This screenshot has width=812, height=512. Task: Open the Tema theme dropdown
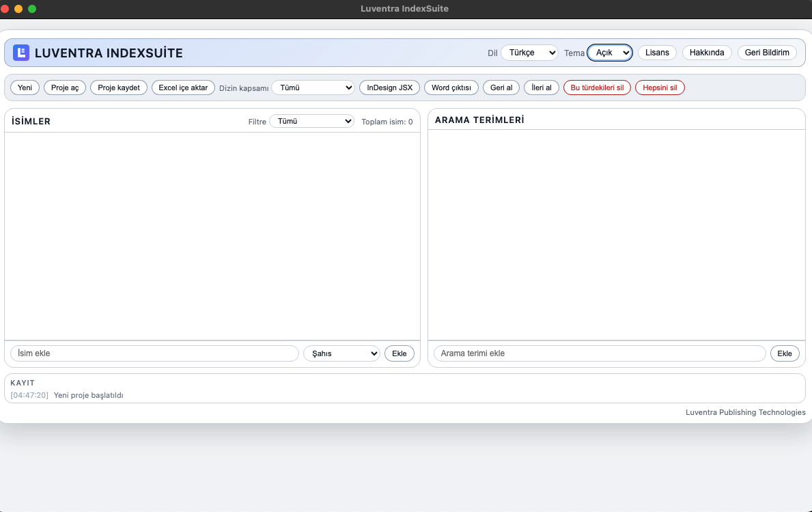point(610,53)
